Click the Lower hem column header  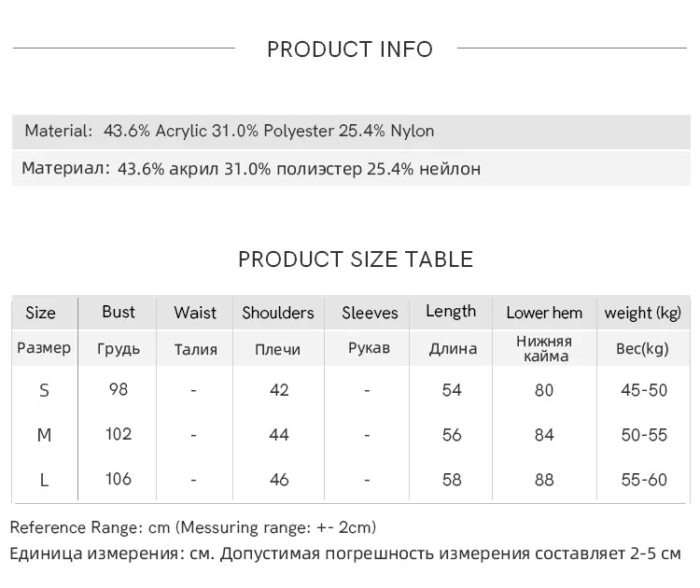544,313
